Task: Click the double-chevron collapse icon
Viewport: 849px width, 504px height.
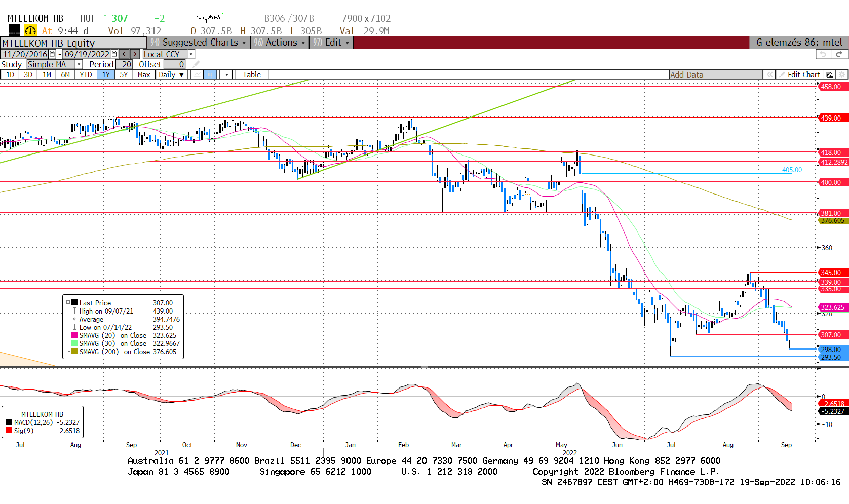Action: coord(770,75)
